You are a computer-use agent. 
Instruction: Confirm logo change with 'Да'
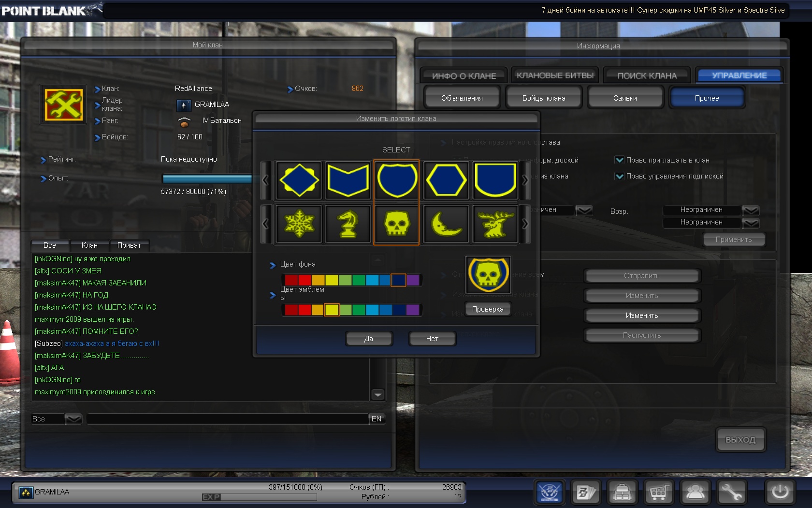(x=369, y=339)
